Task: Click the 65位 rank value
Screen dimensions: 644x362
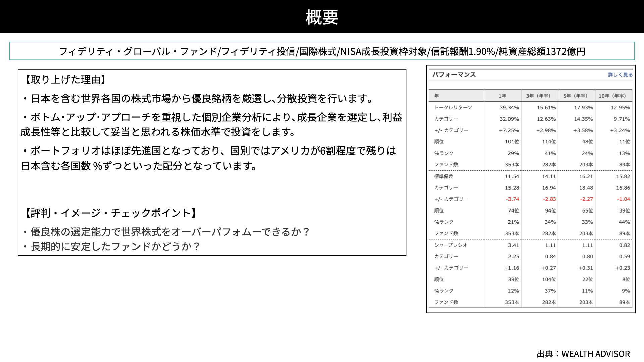Action: (x=587, y=210)
